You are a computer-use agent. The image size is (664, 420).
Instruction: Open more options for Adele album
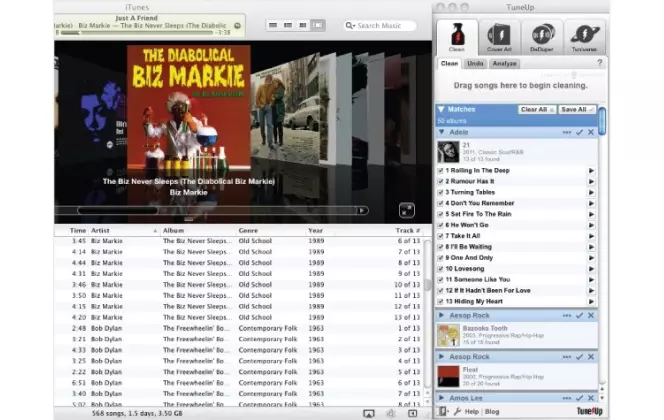coord(567,133)
